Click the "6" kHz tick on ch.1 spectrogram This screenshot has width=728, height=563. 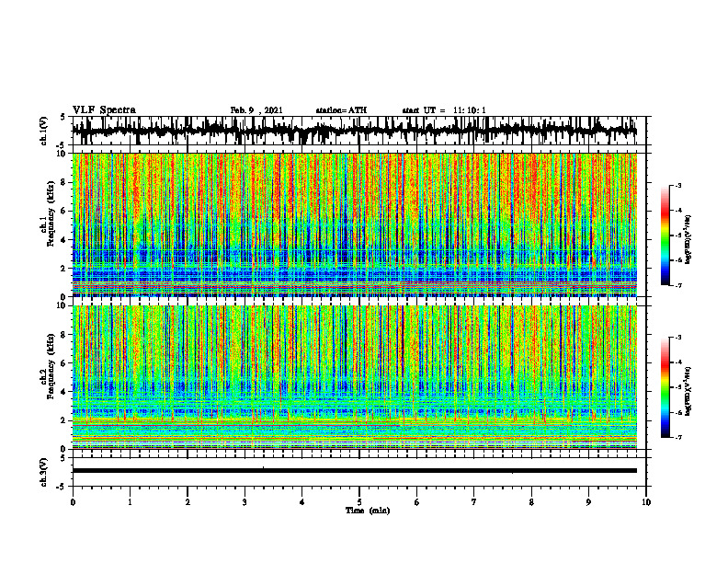(64, 211)
